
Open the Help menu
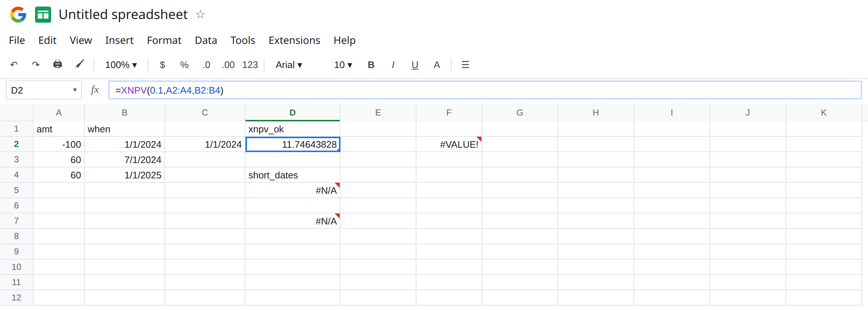344,40
